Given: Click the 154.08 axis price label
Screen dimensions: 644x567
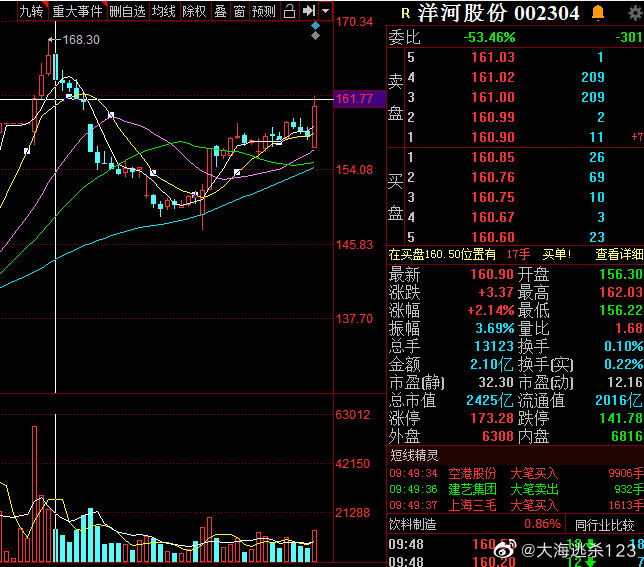Looking at the screenshot, I should tap(355, 170).
